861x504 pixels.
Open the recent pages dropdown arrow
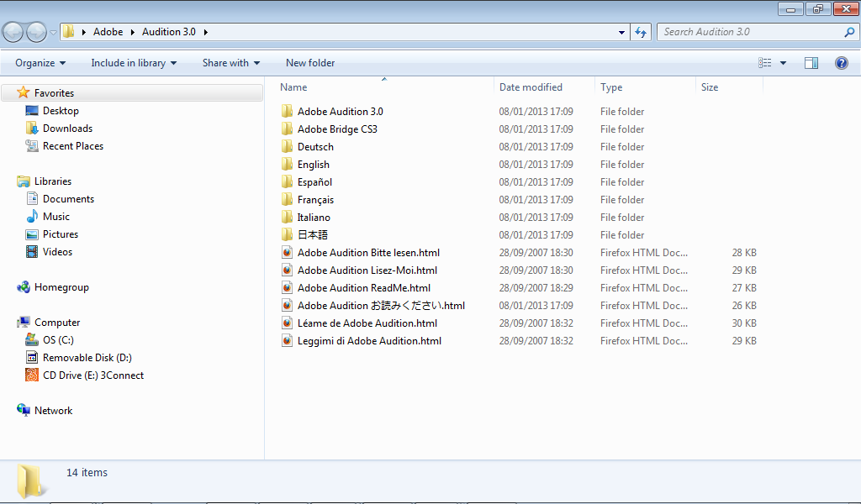point(53,33)
